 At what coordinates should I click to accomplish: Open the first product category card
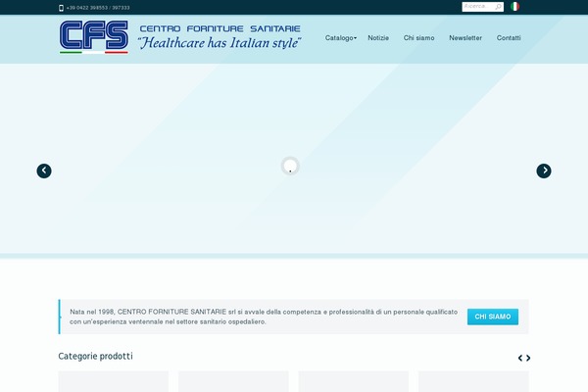(114, 381)
